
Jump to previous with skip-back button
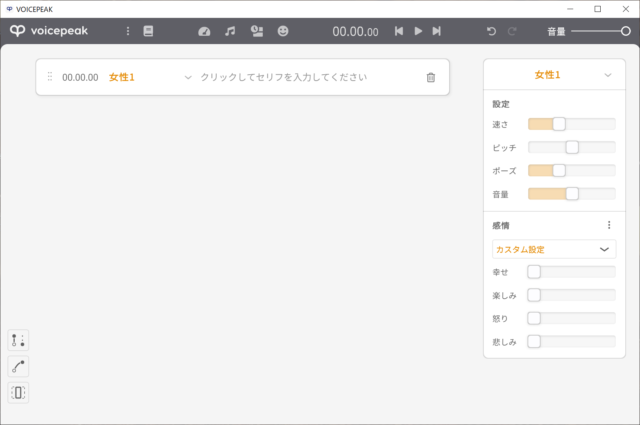tap(399, 31)
